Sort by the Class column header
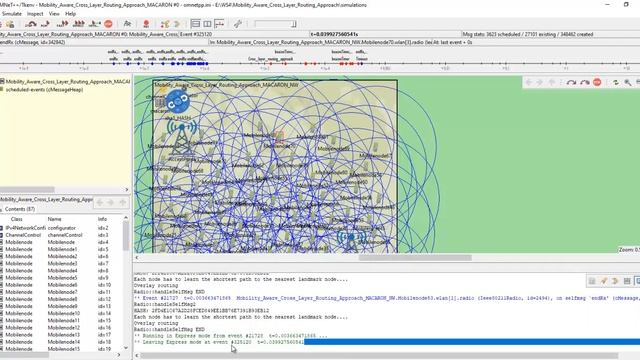The height and width of the screenshot is (360, 640). (x=17, y=219)
